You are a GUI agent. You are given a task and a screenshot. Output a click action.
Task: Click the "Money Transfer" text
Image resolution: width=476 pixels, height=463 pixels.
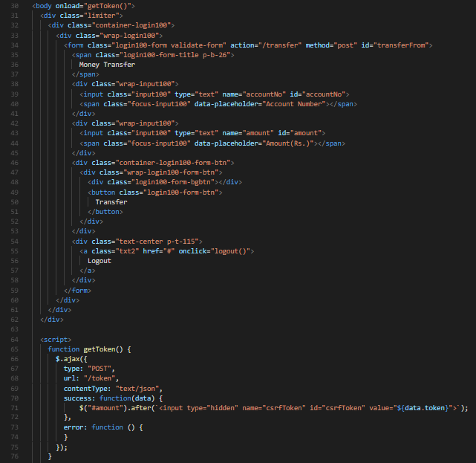point(107,65)
